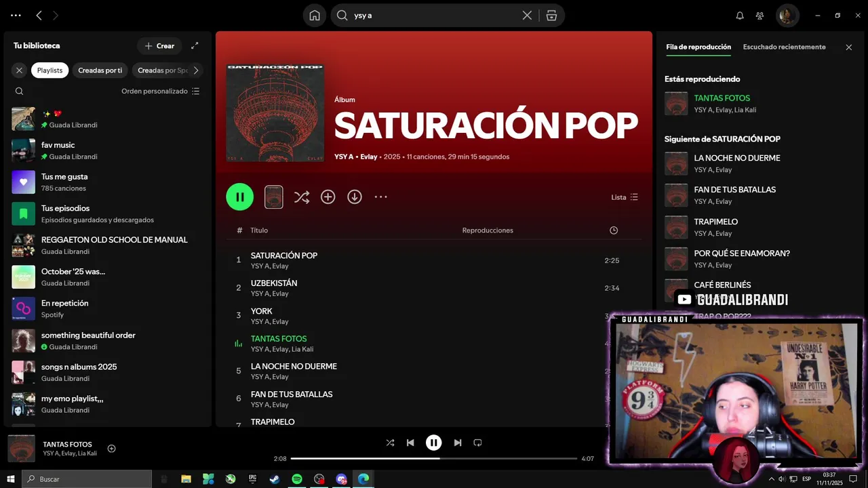Screen dimensions: 868x488
Task: Click the Windows Buscar search box
Action: click(x=87, y=479)
